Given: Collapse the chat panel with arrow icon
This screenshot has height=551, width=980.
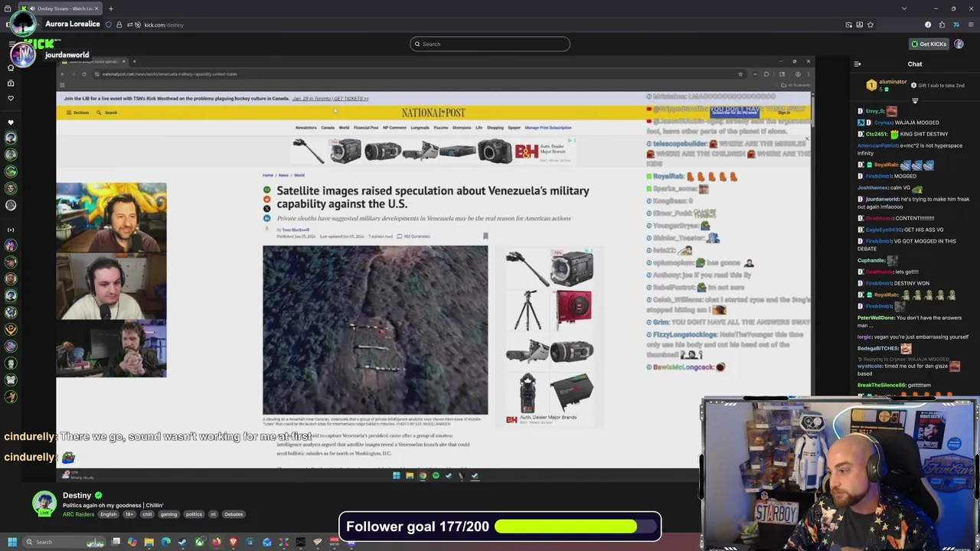Looking at the screenshot, I should point(857,64).
